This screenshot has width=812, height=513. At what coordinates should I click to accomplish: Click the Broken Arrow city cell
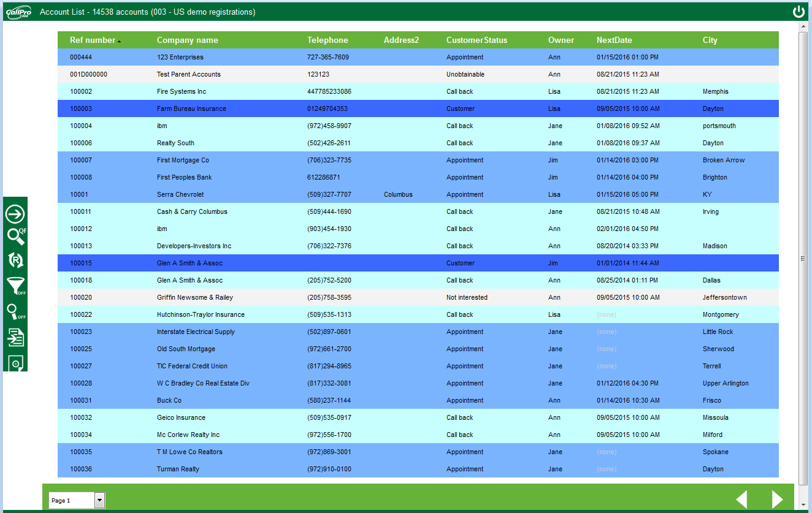pos(724,160)
